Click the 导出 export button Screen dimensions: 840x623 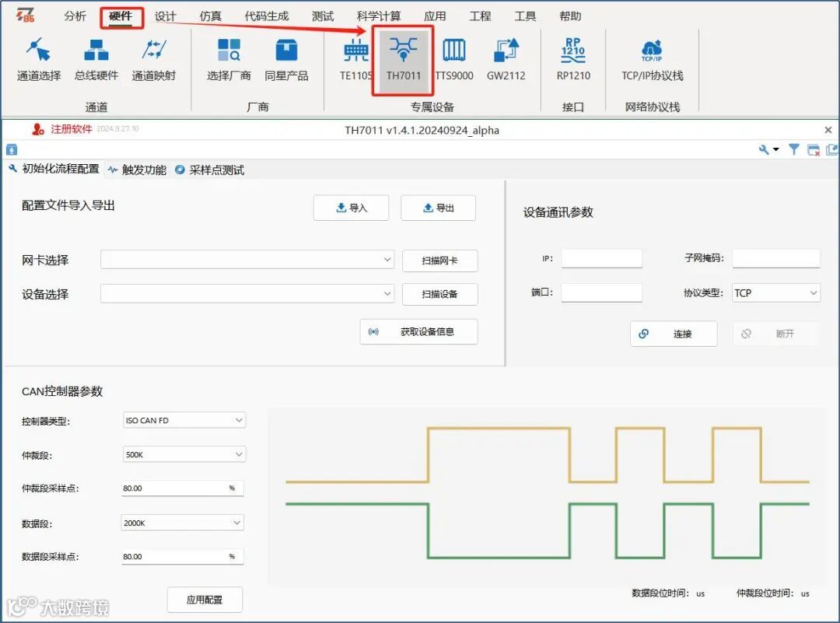[x=438, y=208]
